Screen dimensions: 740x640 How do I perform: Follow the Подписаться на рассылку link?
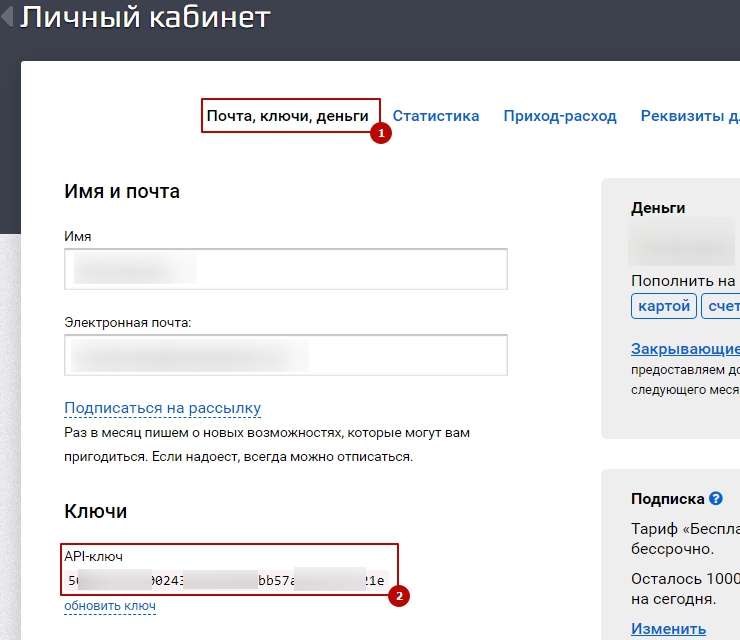(x=162, y=408)
